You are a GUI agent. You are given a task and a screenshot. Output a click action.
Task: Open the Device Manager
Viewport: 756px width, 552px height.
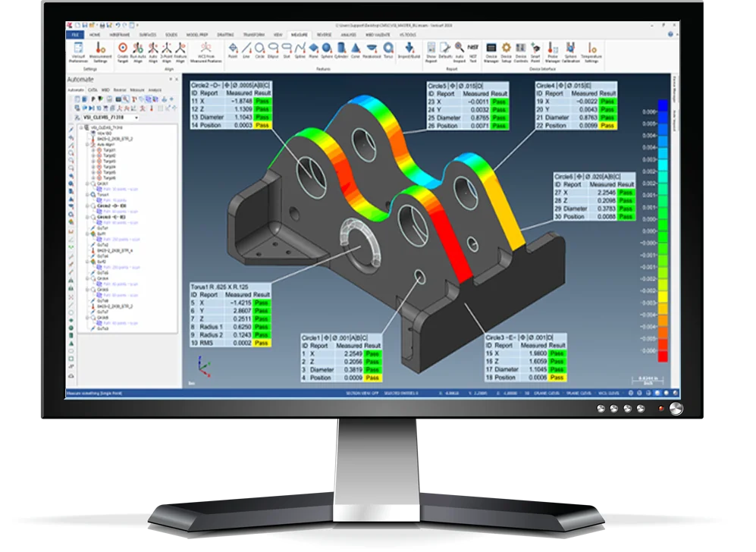coord(491,52)
